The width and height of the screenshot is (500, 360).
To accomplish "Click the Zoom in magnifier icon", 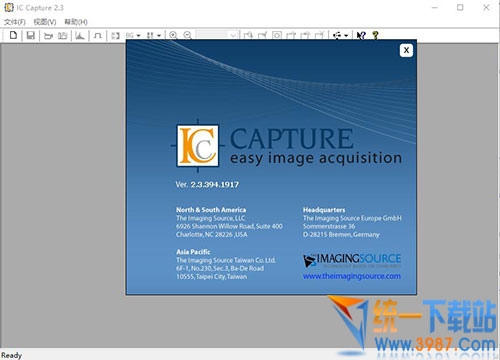I will (173, 35).
